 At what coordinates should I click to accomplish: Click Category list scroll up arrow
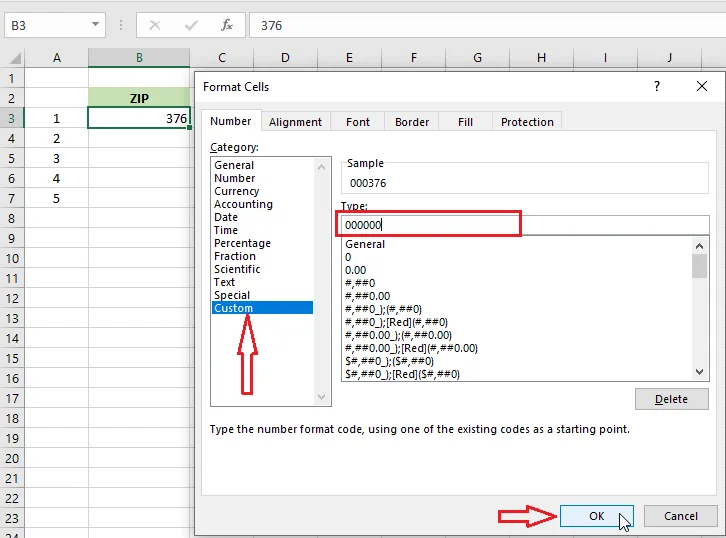(321, 167)
